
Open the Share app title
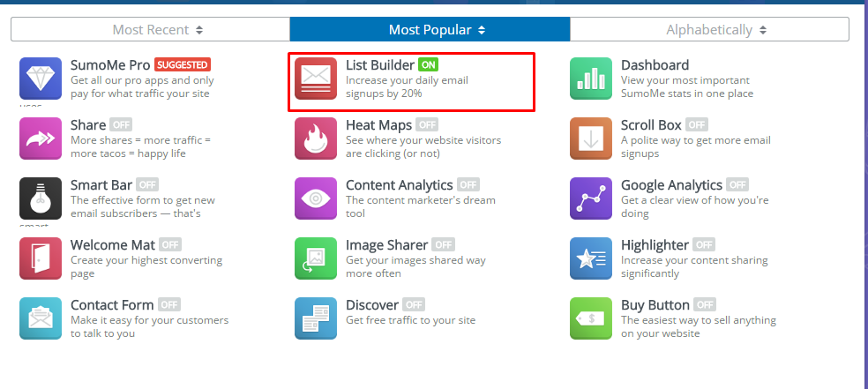tap(88, 124)
